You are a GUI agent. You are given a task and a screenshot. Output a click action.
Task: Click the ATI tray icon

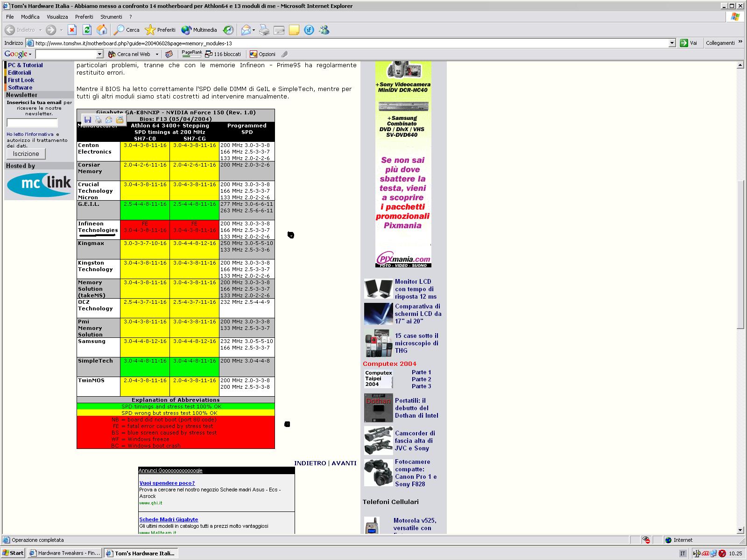tap(705, 553)
